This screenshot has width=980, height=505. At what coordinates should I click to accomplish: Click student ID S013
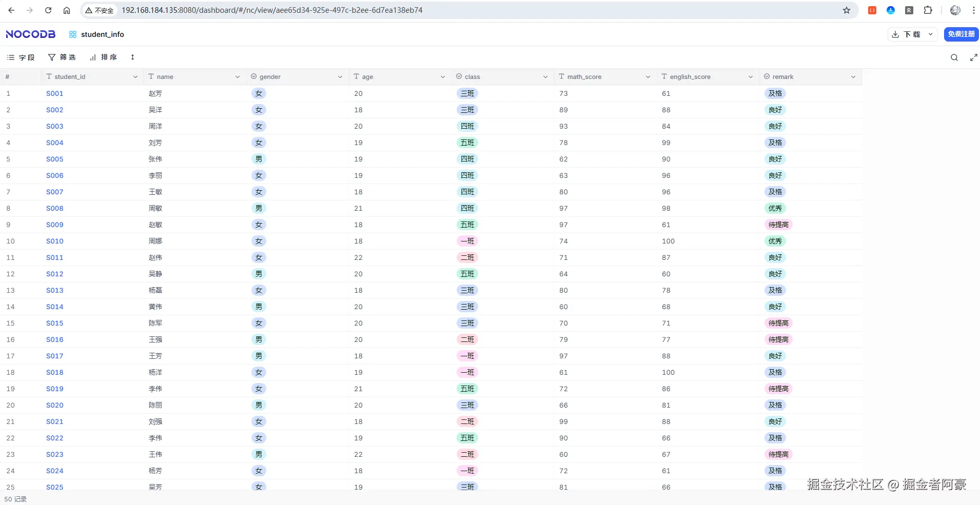tap(55, 290)
